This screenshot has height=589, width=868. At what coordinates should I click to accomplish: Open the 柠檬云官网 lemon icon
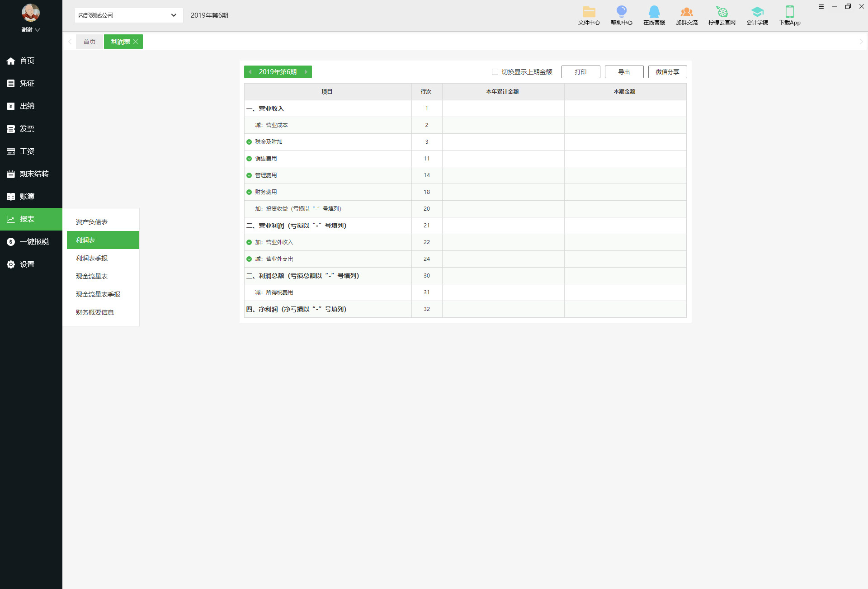(722, 12)
